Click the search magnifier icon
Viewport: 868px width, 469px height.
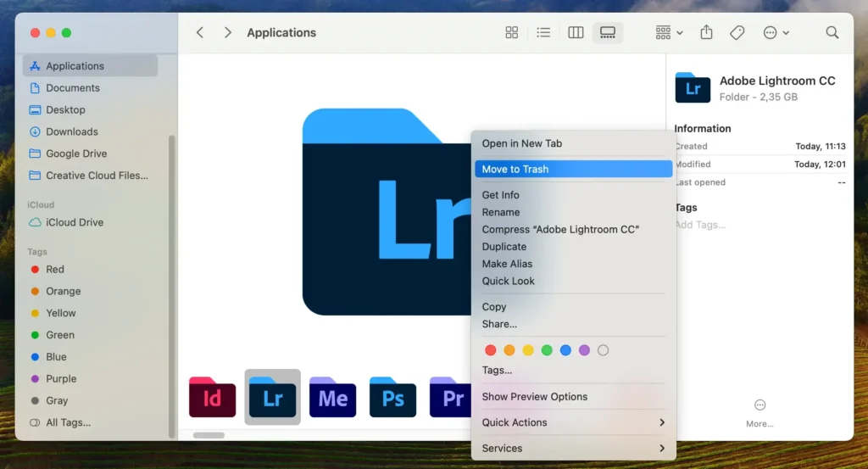[x=832, y=33]
